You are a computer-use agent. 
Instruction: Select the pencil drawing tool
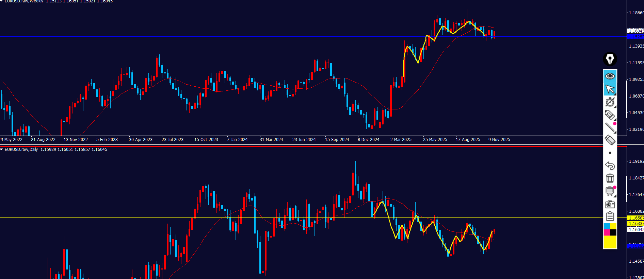coord(610,115)
